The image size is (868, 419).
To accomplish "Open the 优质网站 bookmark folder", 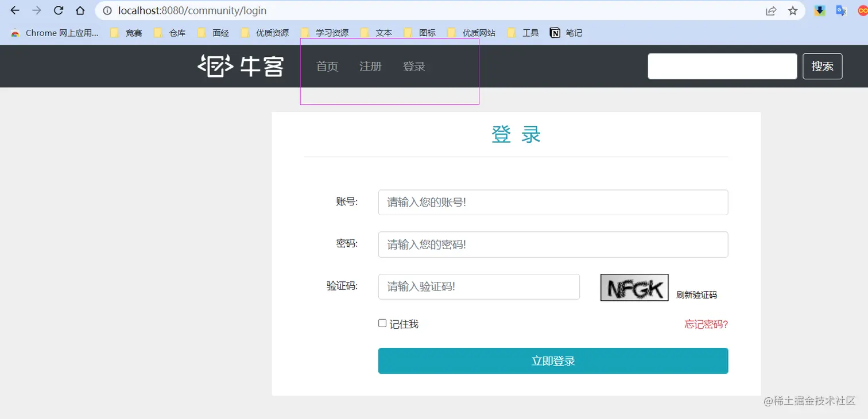I will tap(471, 33).
